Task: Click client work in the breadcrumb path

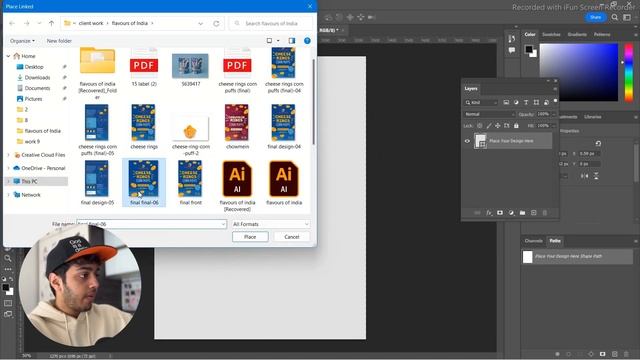Action: (91, 23)
